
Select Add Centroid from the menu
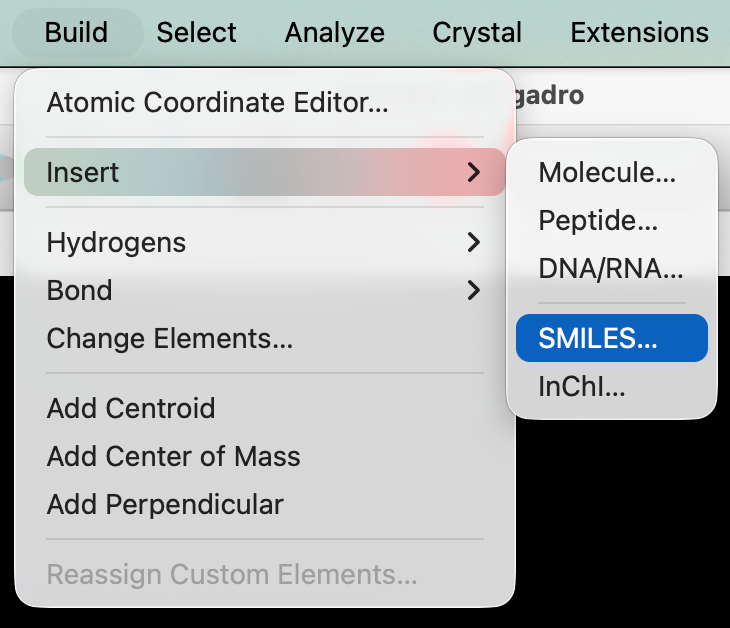(131, 408)
